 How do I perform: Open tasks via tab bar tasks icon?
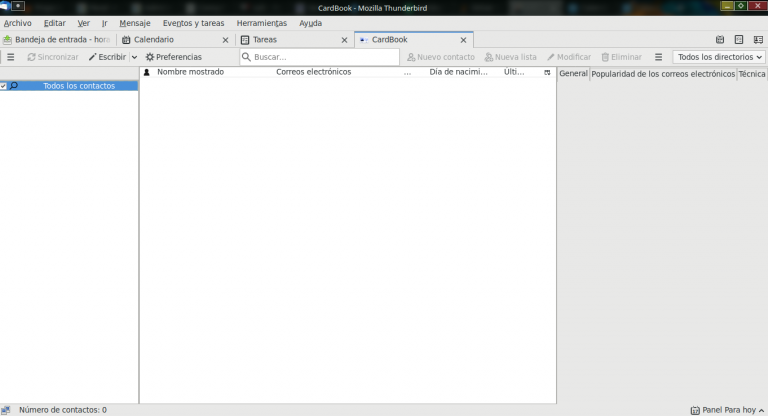(x=739, y=40)
